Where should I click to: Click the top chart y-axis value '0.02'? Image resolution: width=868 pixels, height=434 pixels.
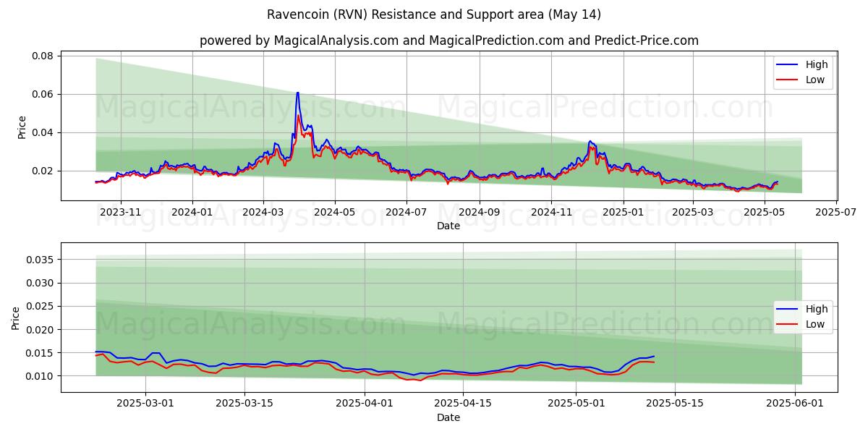[43, 171]
